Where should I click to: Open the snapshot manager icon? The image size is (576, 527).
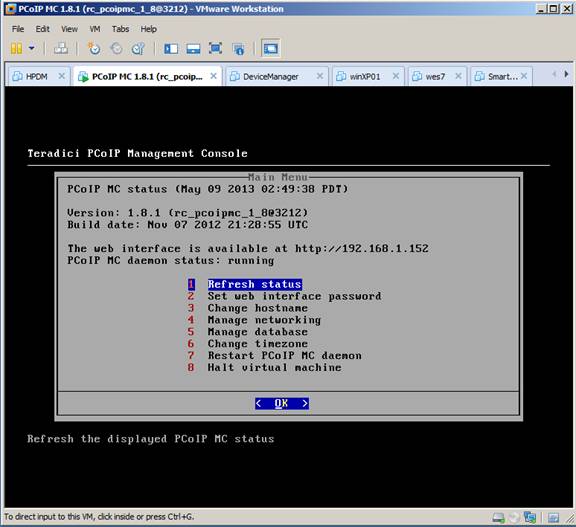click(x=138, y=48)
